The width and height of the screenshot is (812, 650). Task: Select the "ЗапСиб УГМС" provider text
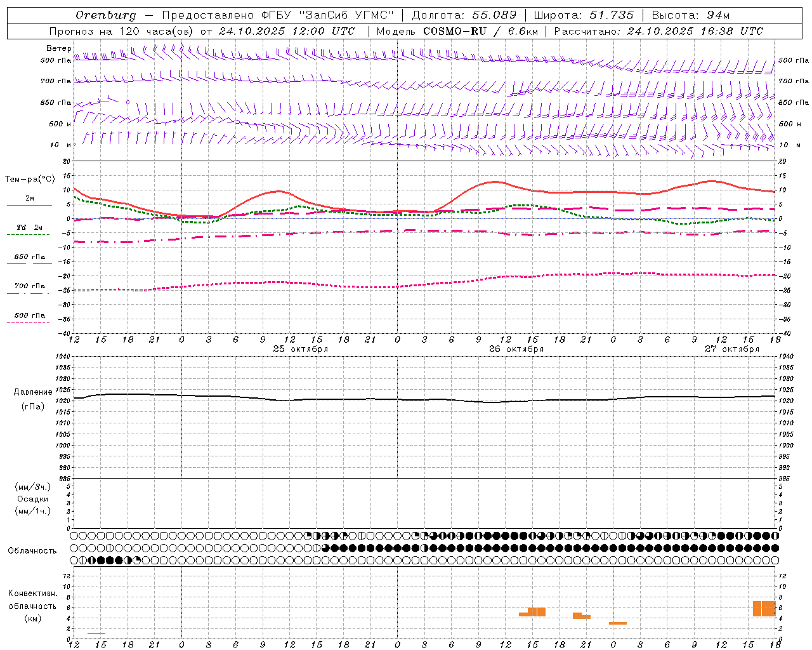(346, 15)
